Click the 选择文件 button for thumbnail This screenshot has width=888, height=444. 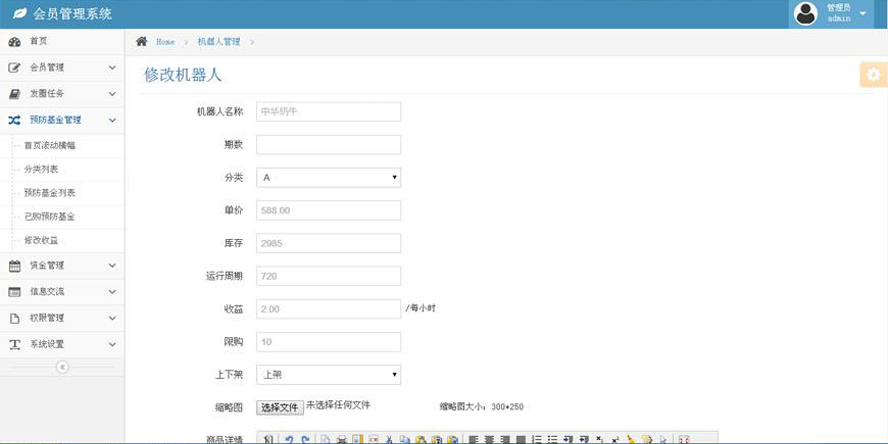pyautogui.click(x=280, y=408)
